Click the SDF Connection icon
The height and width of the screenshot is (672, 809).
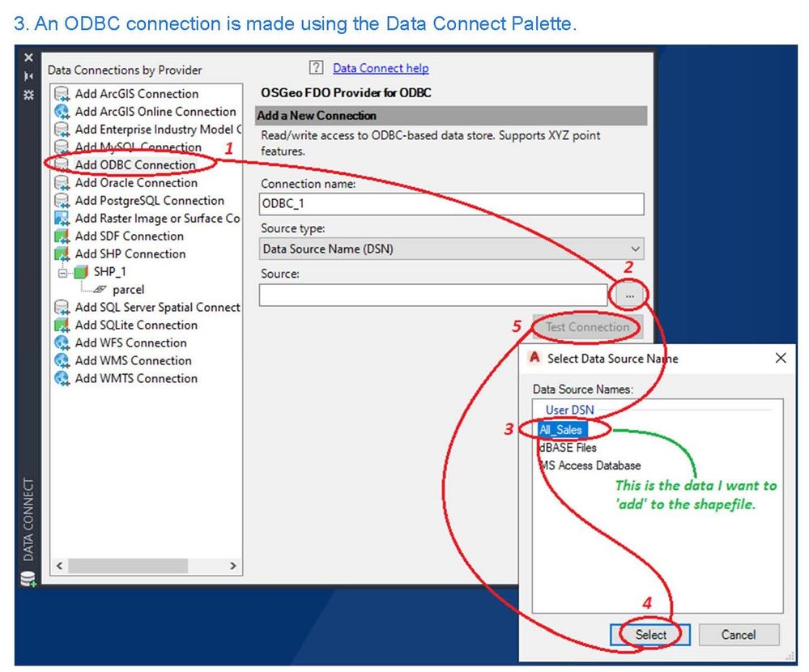click(62, 236)
